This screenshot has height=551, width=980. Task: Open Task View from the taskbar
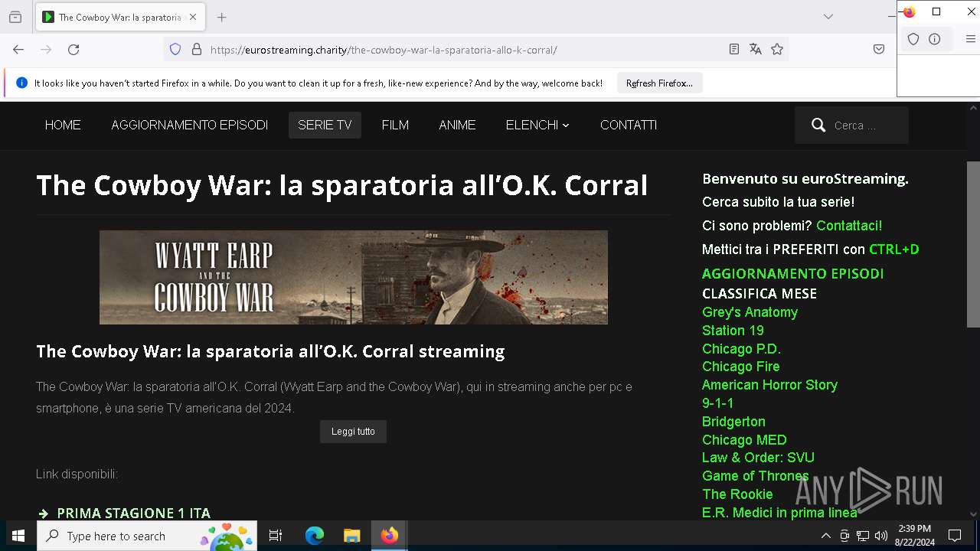[x=276, y=536]
